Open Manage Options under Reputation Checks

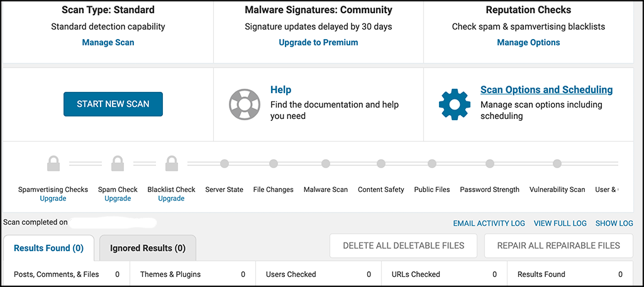coord(528,42)
